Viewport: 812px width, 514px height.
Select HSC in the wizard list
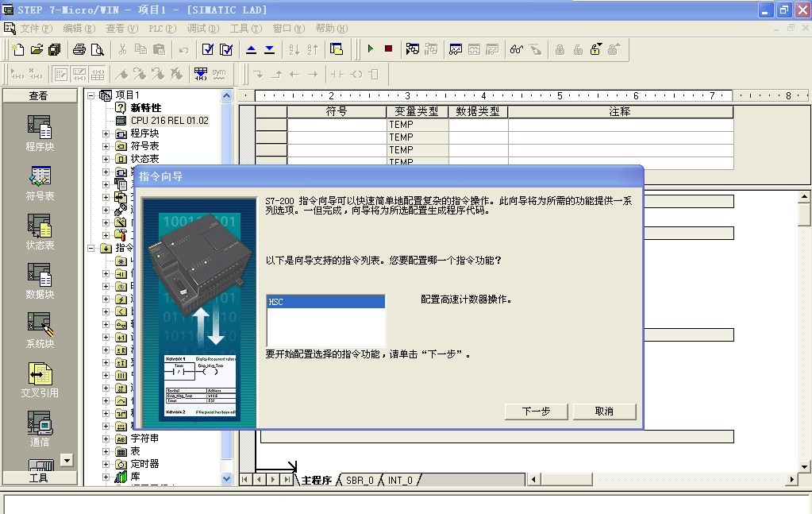[325, 302]
